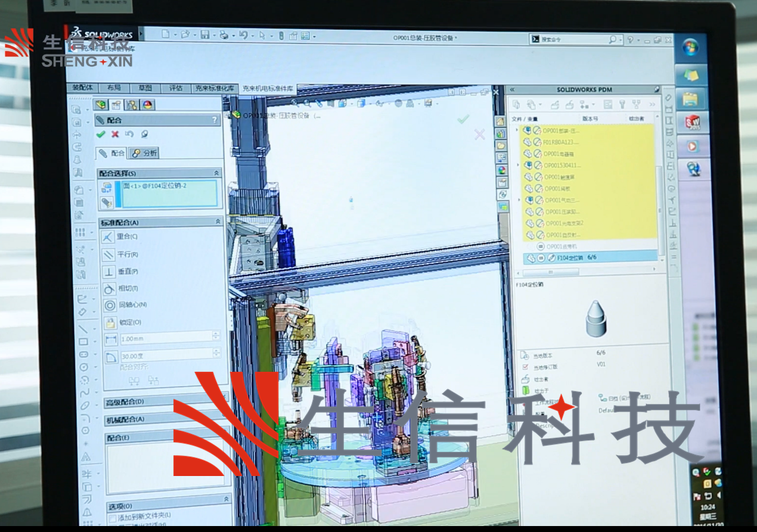Click the undo icon in mate panel
The width and height of the screenshot is (757, 532).
click(x=129, y=135)
